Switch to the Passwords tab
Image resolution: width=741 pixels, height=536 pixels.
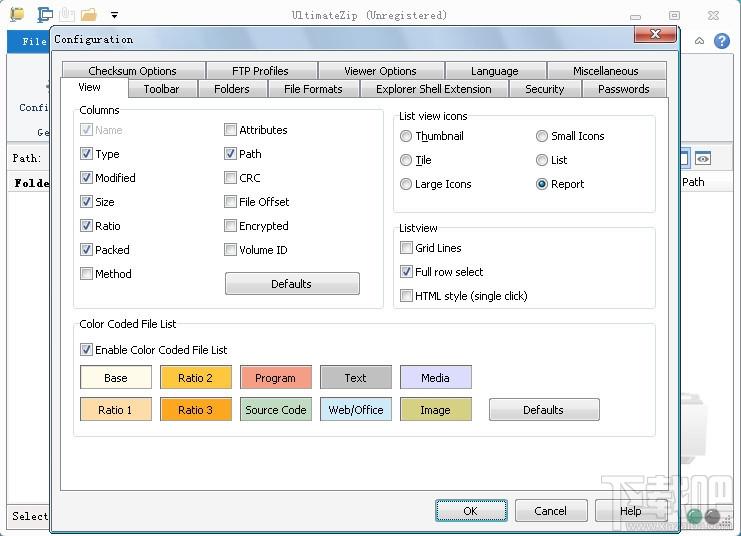click(x=624, y=89)
